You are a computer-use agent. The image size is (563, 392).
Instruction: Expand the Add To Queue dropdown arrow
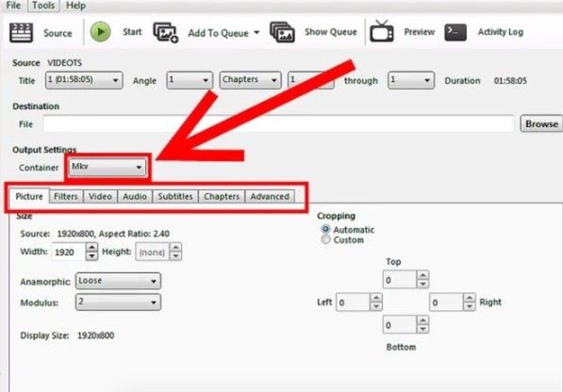tap(257, 33)
